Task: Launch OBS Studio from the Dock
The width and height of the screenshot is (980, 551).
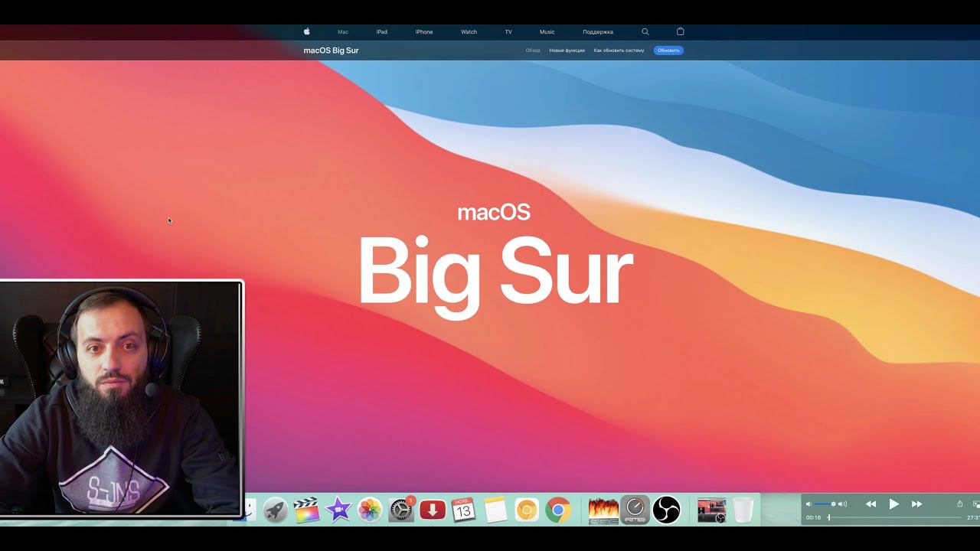Action: click(x=666, y=510)
